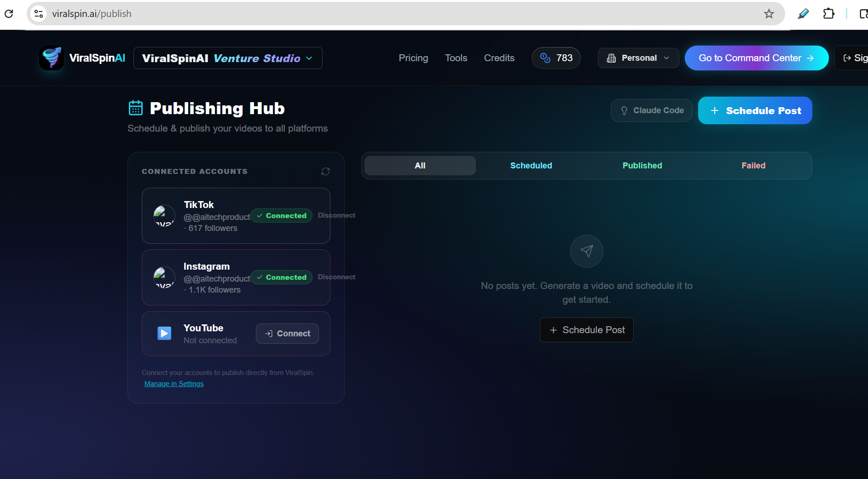Expand the Venture Studio dropdown
The width and height of the screenshot is (868, 479).
click(228, 58)
